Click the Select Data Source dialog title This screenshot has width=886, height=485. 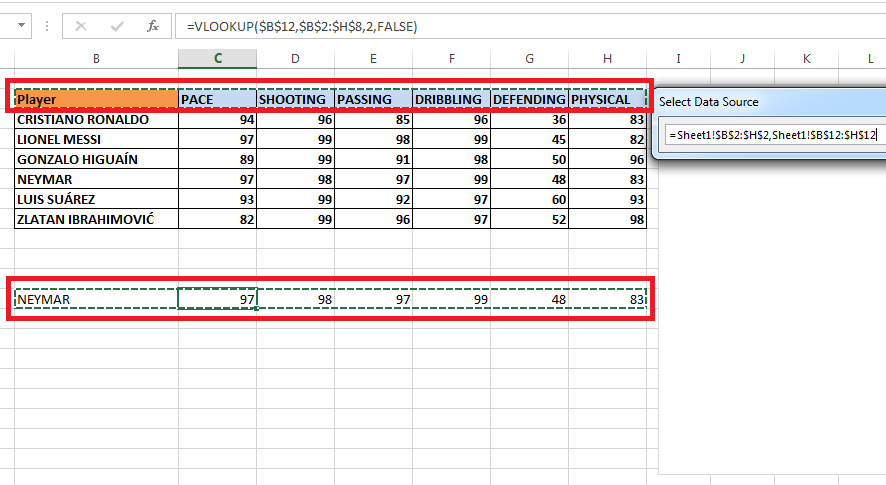709,102
